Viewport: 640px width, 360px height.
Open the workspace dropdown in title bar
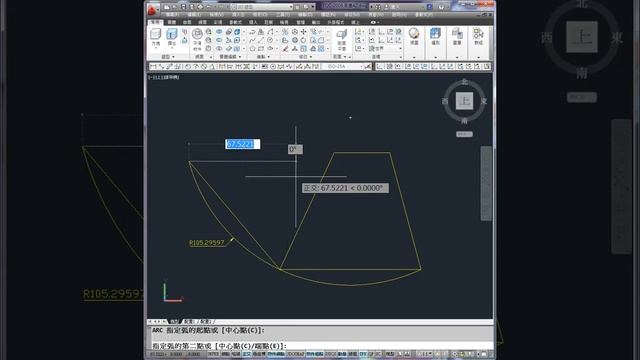tap(263, 7)
